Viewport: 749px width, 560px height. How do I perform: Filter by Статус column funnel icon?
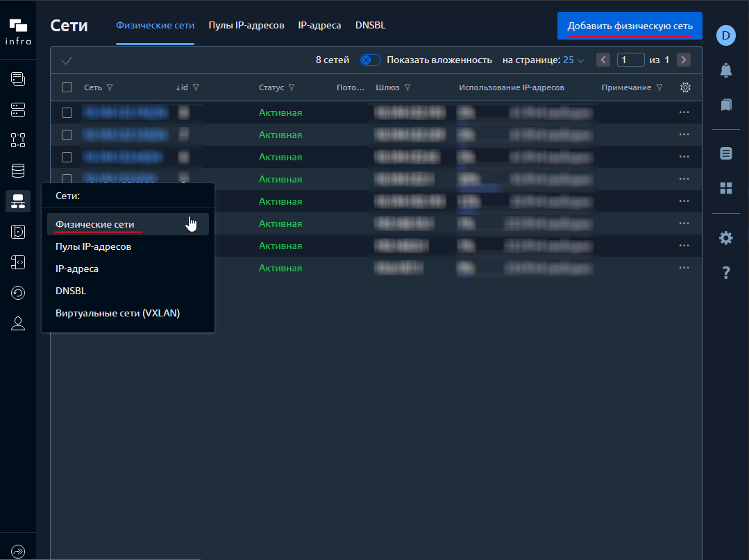[292, 87]
